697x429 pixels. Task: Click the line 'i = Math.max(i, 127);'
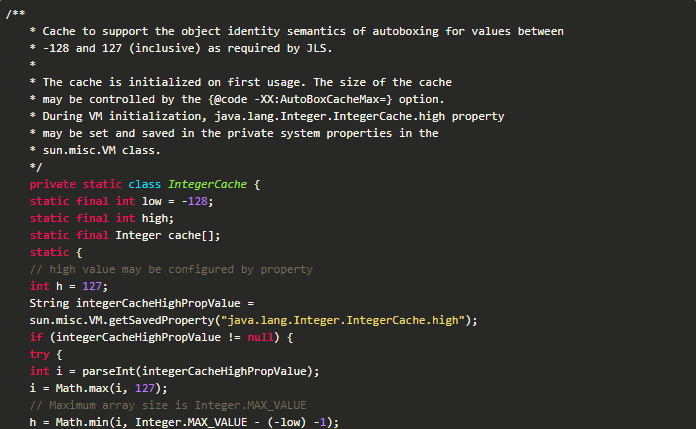(98, 388)
